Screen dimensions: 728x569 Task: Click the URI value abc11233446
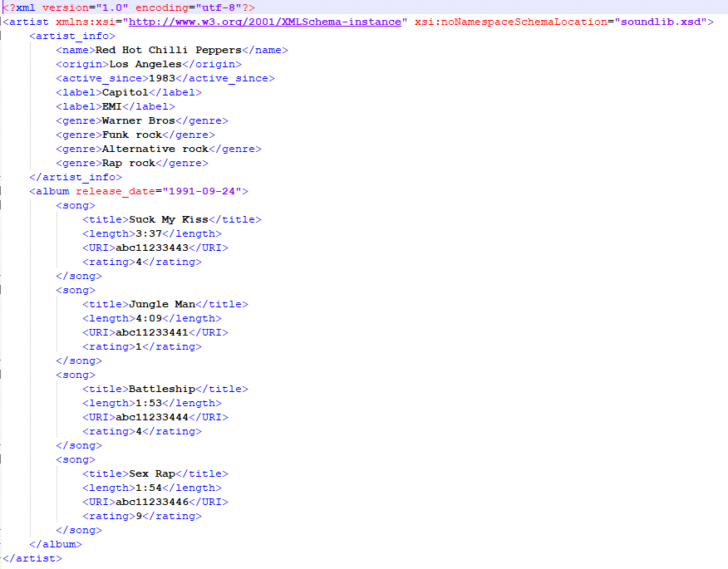tap(152, 503)
